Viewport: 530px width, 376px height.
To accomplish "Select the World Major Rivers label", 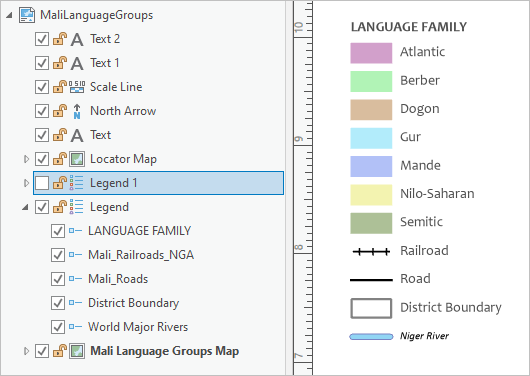I will [x=138, y=327].
